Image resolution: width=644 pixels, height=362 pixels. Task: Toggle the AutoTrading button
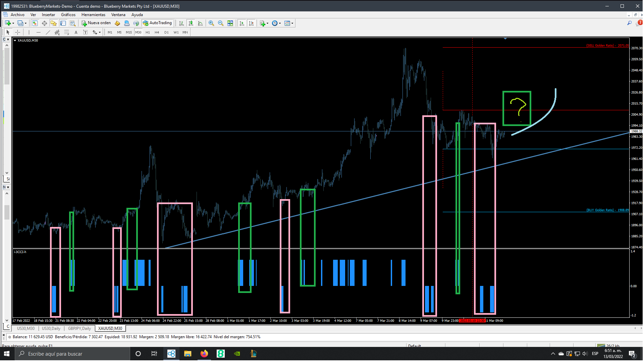tap(157, 23)
